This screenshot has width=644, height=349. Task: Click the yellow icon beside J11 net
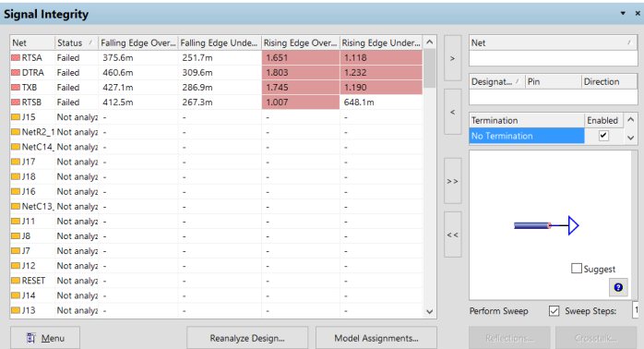point(16,222)
